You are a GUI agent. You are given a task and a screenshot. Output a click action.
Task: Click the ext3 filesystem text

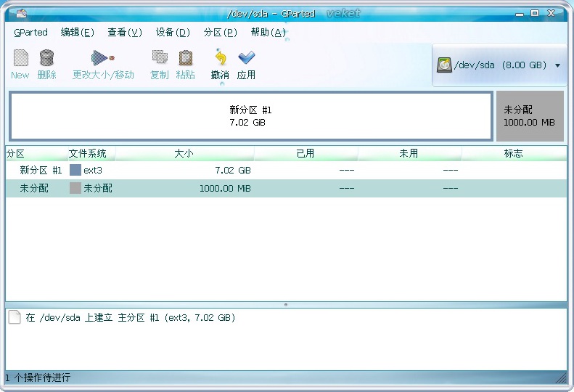93,171
